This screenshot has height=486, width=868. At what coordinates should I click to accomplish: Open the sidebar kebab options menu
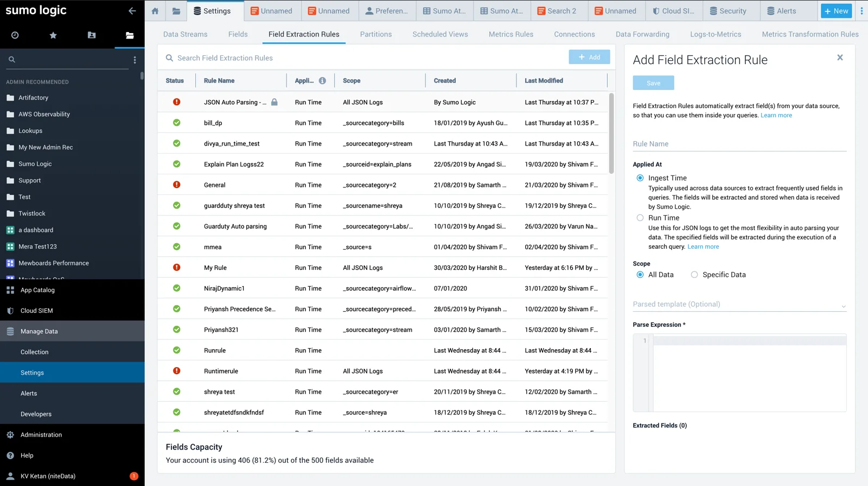pos(135,60)
